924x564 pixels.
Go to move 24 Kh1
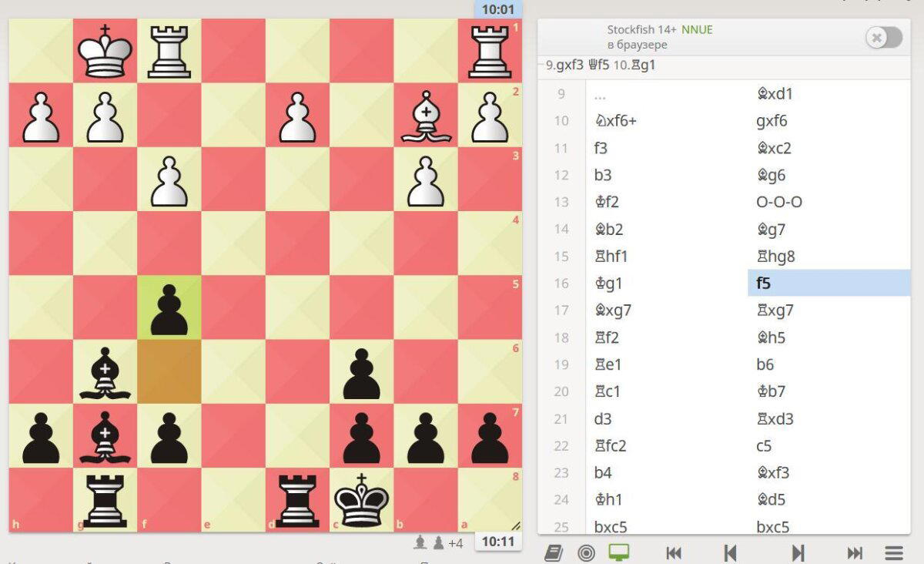[x=666, y=499]
